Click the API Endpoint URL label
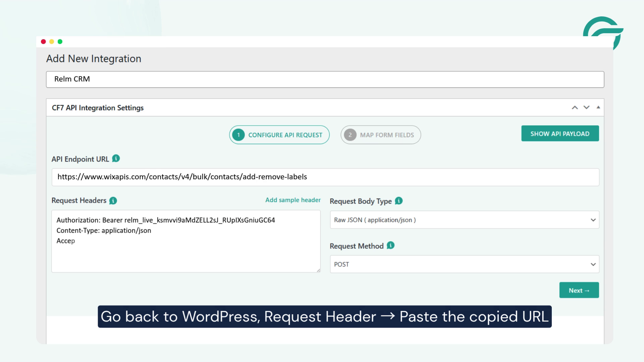Viewport: 644px width, 362px height. [80, 159]
